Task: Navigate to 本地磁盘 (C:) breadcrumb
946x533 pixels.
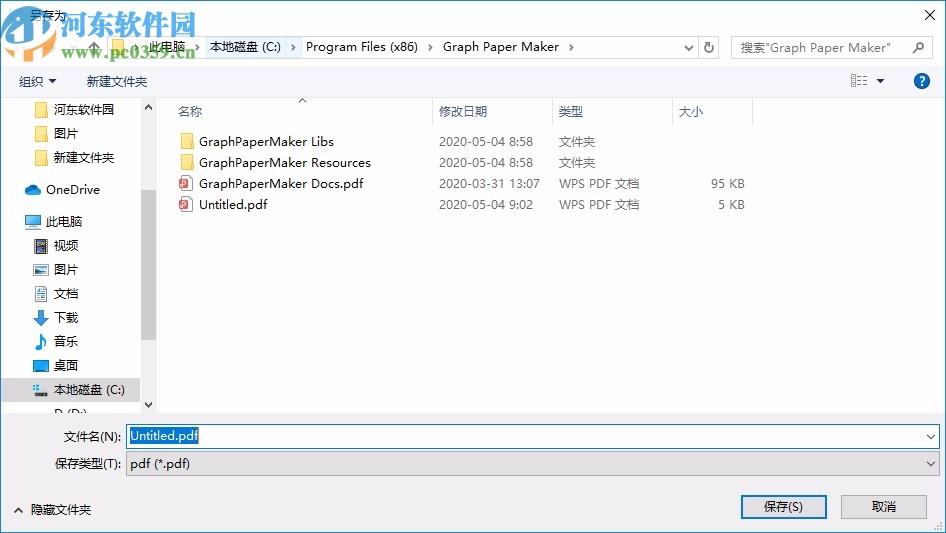Action: (x=246, y=47)
